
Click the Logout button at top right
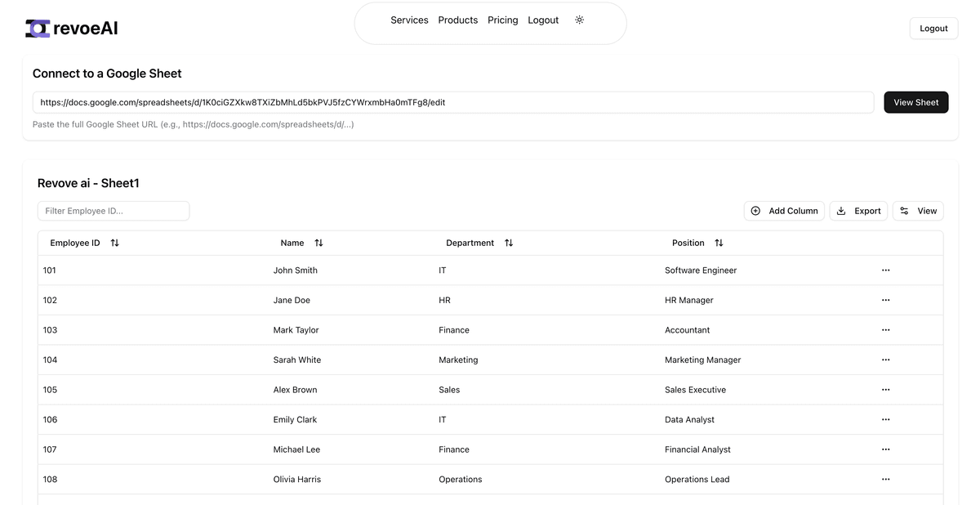point(933,28)
